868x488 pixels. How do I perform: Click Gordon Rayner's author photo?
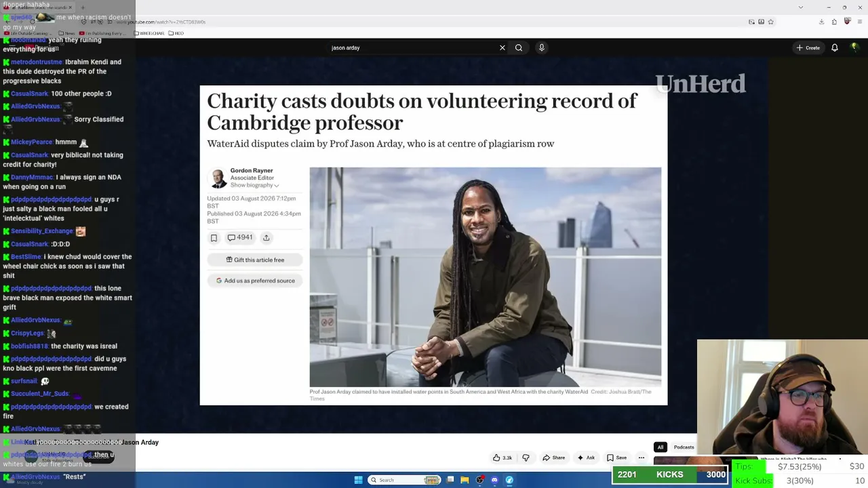218,178
